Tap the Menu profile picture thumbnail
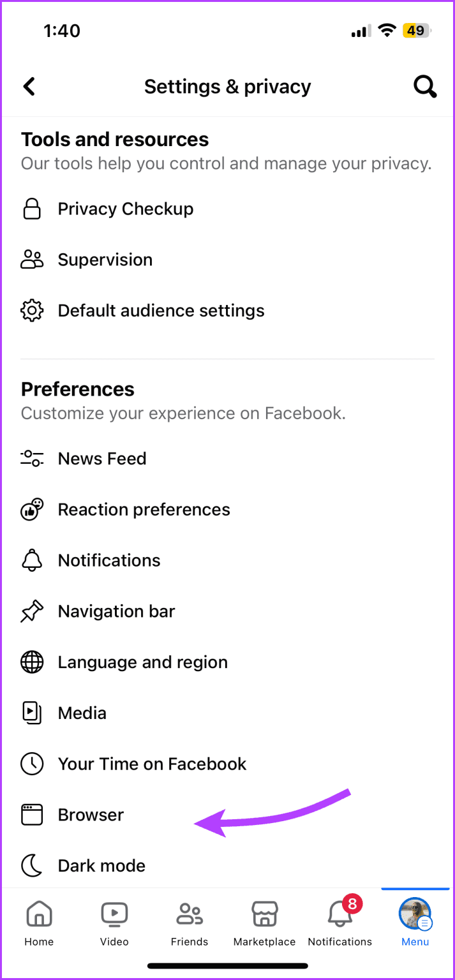 (x=415, y=914)
